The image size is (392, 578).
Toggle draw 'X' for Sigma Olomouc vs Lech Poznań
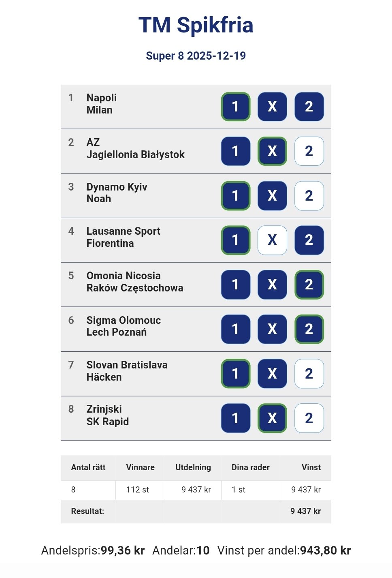272,329
